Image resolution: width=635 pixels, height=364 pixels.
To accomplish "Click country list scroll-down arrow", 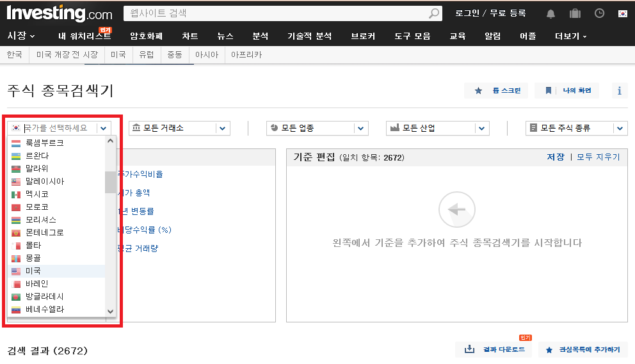I will click(111, 312).
